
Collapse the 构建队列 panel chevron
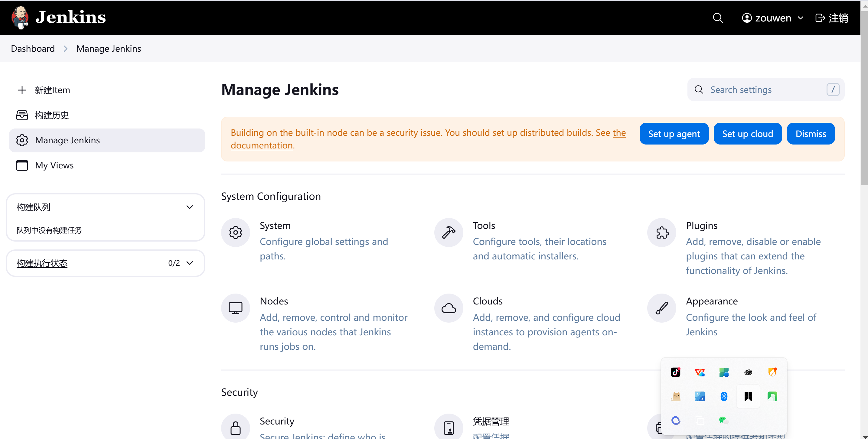(x=190, y=207)
